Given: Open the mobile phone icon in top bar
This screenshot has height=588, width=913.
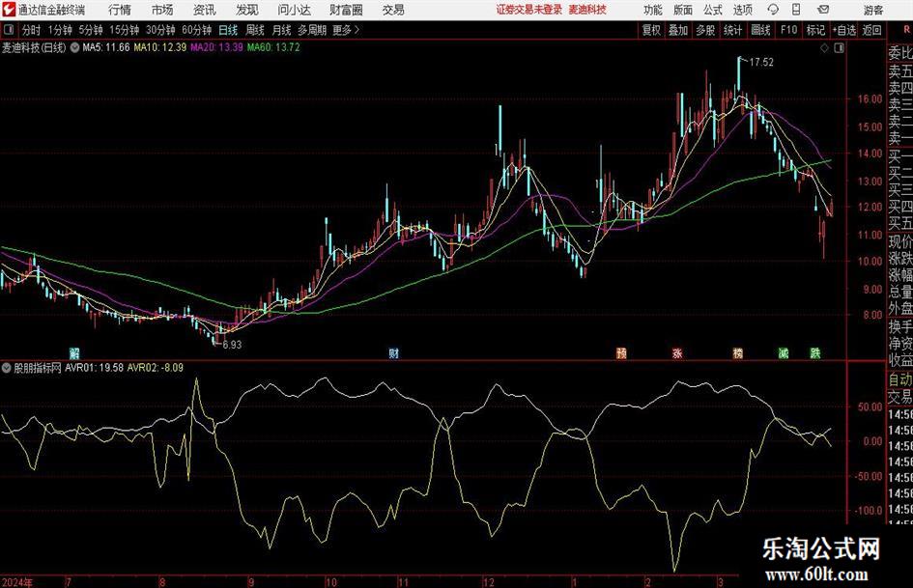Looking at the screenshot, I should 796,10.
